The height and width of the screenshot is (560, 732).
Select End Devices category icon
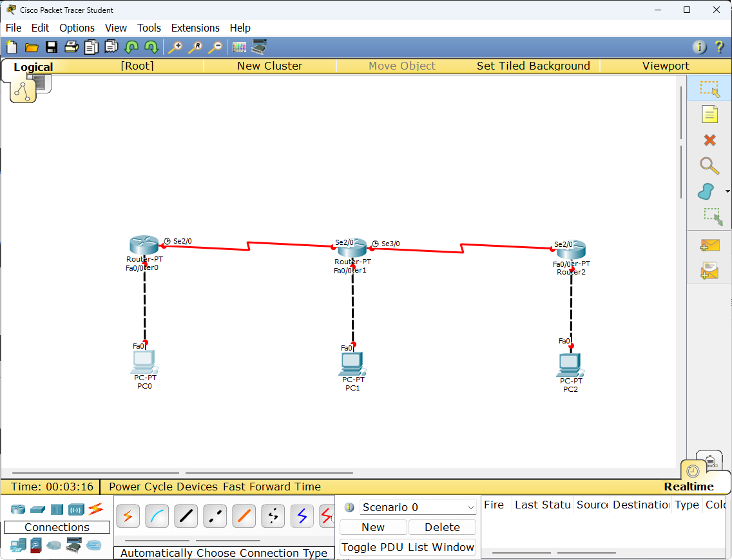click(x=18, y=545)
